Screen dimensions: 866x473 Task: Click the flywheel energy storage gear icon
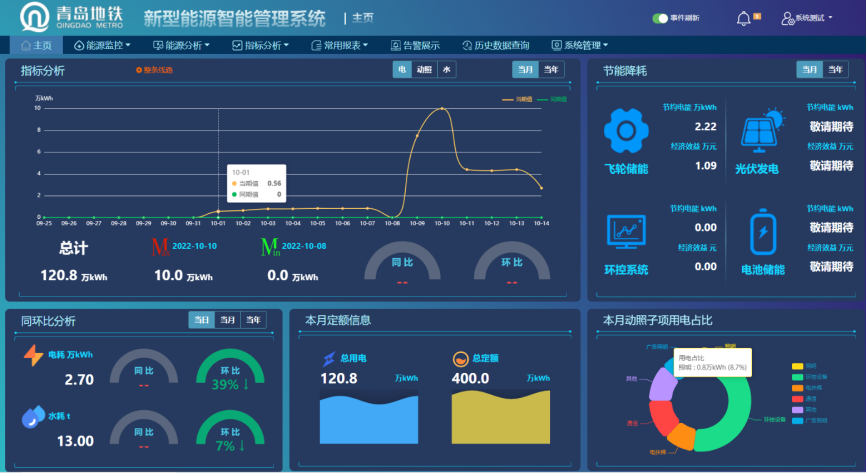coord(627,130)
